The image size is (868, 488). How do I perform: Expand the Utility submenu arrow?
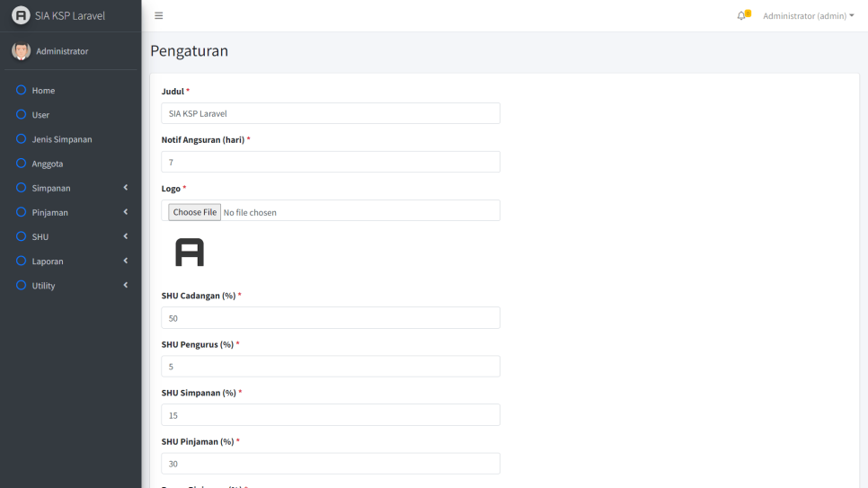126,285
